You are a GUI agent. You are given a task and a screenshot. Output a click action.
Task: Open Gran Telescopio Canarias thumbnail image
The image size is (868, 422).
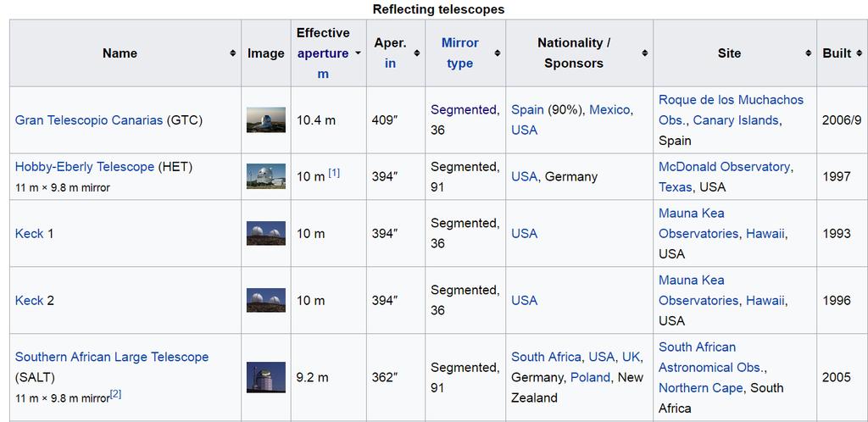pyautogui.click(x=265, y=120)
